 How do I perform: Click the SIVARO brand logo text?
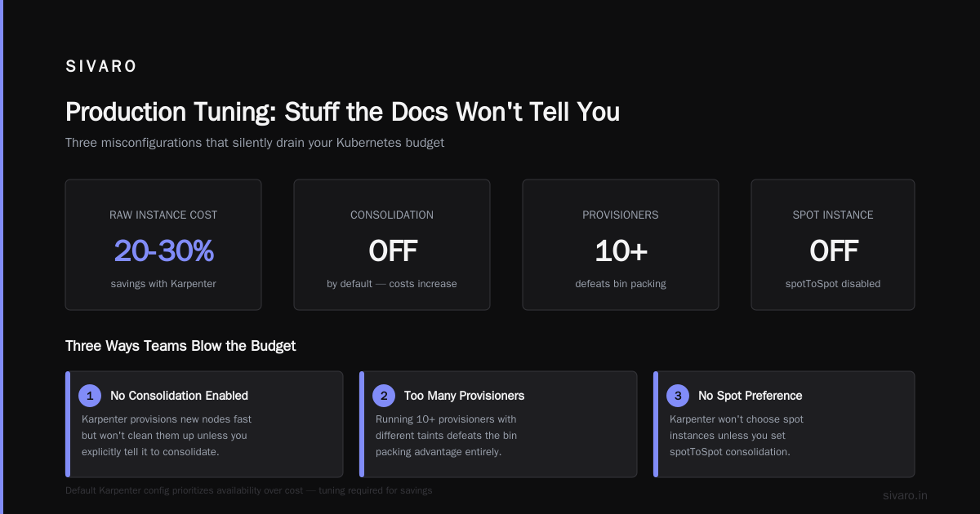point(101,67)
